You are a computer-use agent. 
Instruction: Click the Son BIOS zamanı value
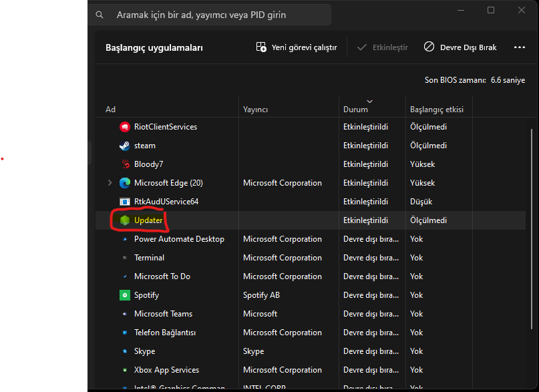coord(508,80)
